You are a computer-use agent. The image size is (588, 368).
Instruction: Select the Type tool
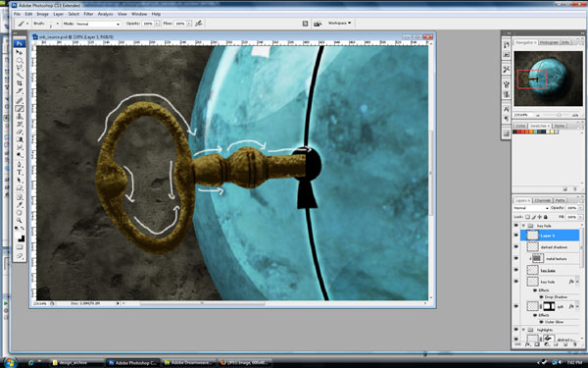pyautogui.click(x=20, y=173)
